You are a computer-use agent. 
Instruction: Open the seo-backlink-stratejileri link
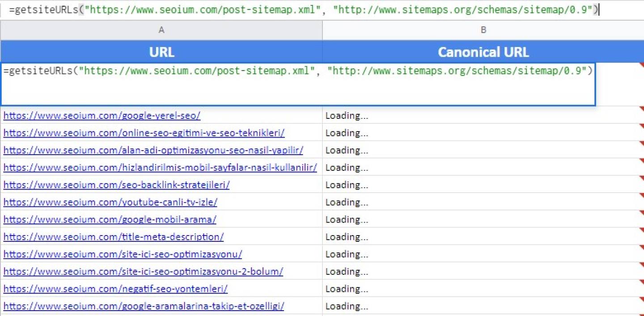pos(116,185)
